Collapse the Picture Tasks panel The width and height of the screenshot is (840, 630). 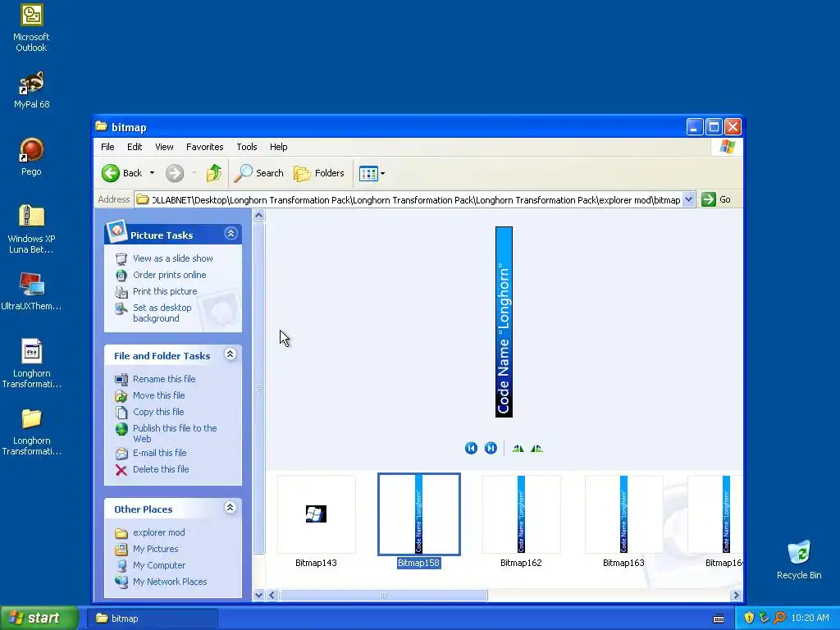coord(231,234)
